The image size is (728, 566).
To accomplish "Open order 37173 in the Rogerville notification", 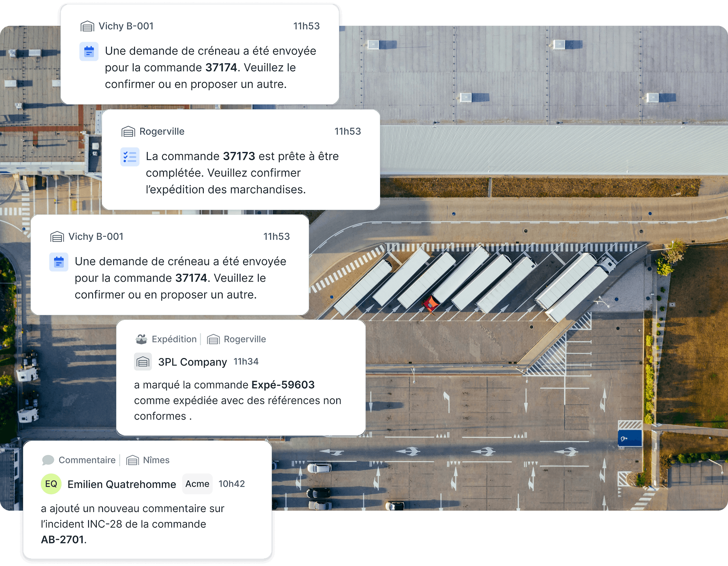I will click(239, 156).
